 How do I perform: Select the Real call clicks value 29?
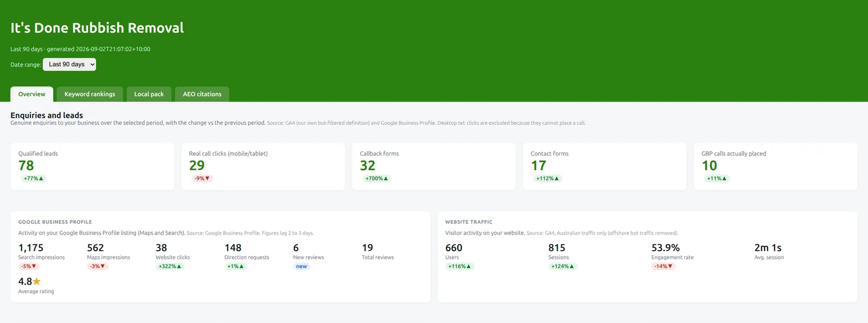pos(197,165)
